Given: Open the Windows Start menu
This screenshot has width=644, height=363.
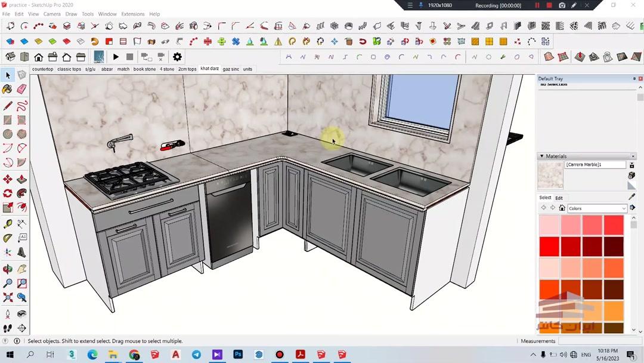Looking at the screenshot, I should [x=10, y=354].
